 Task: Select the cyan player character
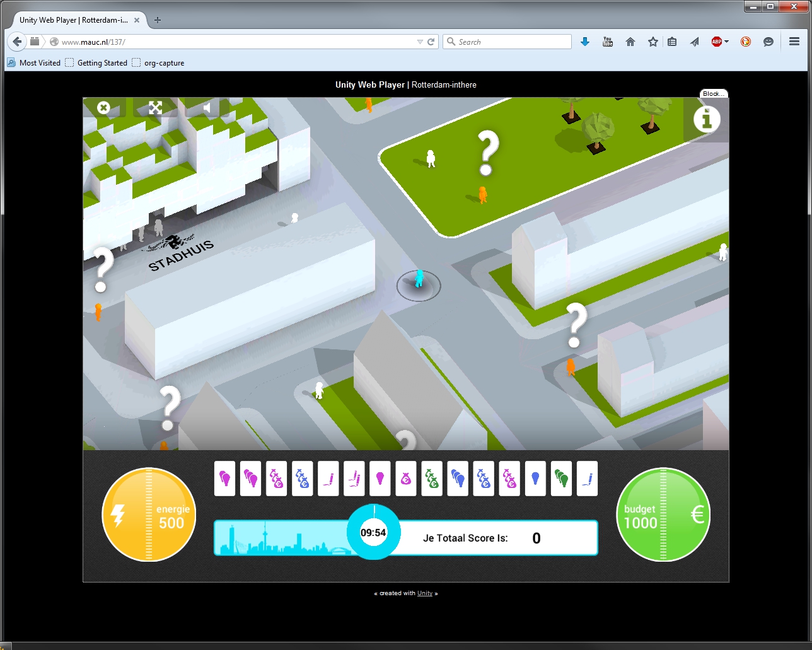point(419,279)
